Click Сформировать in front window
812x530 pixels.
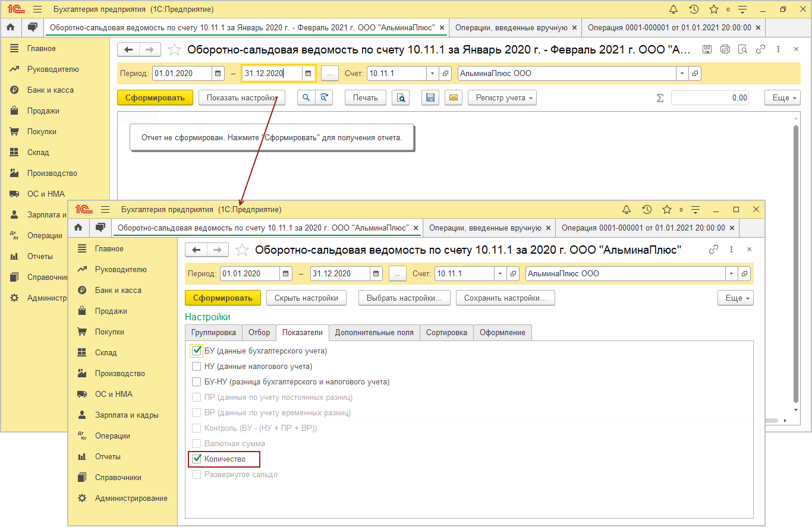223,298
